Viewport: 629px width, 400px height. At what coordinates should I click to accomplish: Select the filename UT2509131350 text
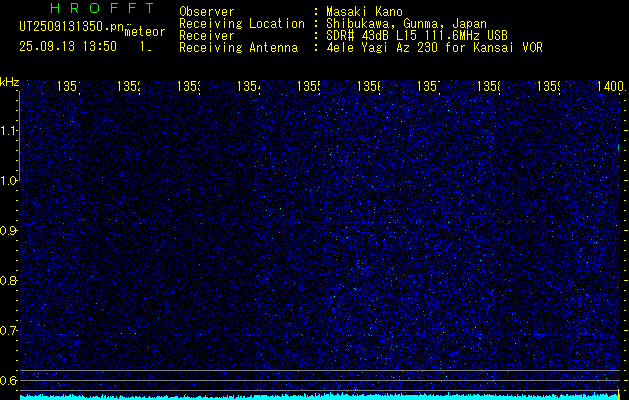(69, 26)
